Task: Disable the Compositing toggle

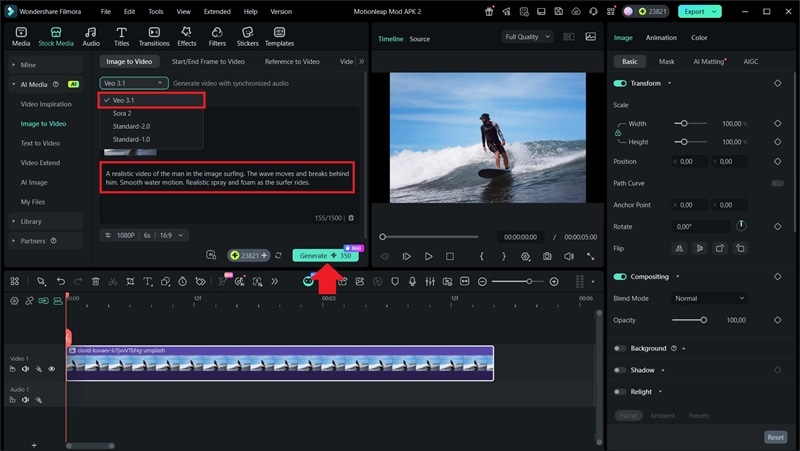Action: (x=620, y=276)
